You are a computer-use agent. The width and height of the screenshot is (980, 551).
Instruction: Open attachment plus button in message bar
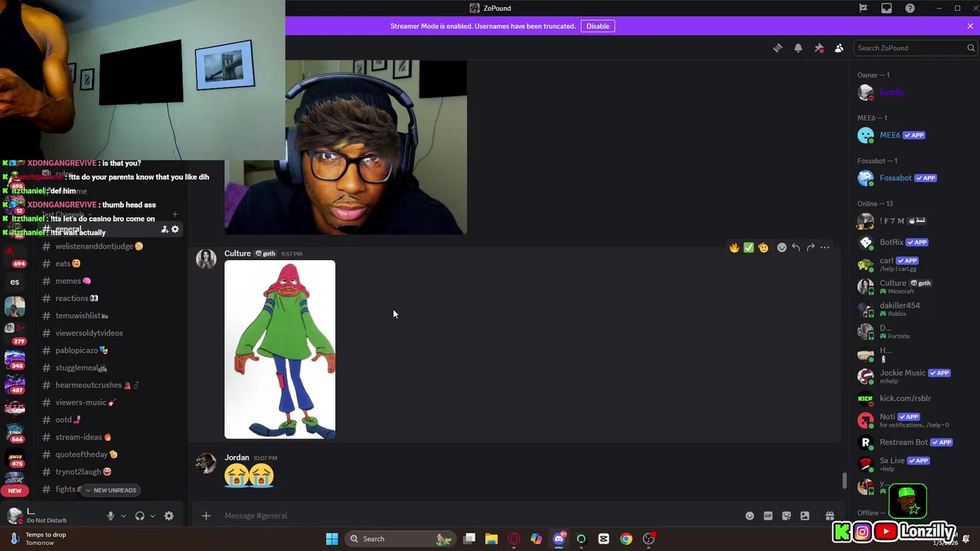pyautogui.click(x=206, y=516)
